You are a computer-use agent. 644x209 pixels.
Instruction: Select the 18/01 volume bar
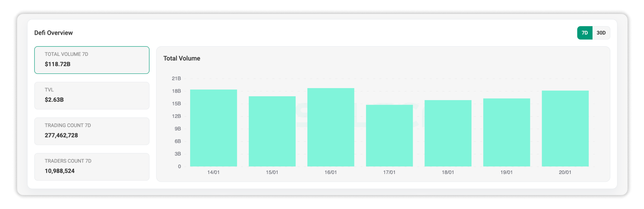(x=448, y=133)
